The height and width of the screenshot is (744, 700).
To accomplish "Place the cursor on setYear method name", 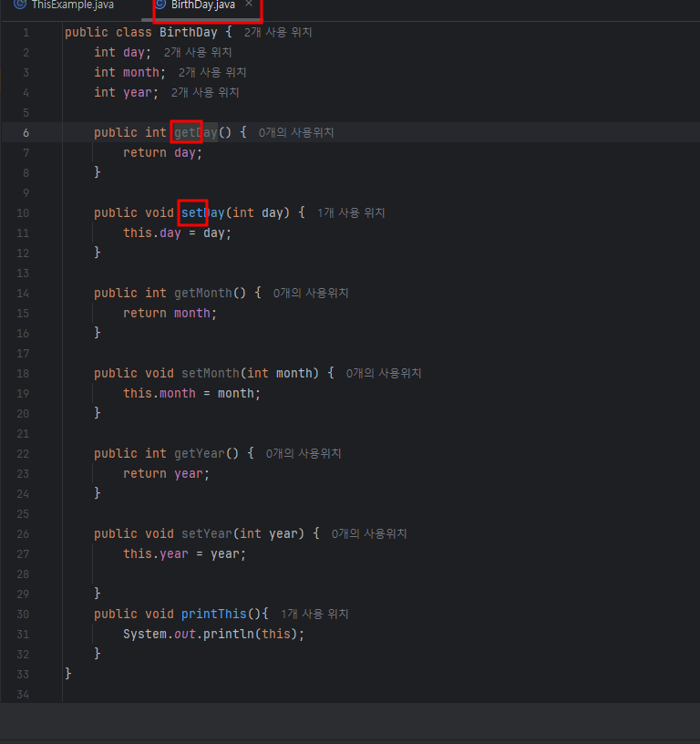I will 207,533.
